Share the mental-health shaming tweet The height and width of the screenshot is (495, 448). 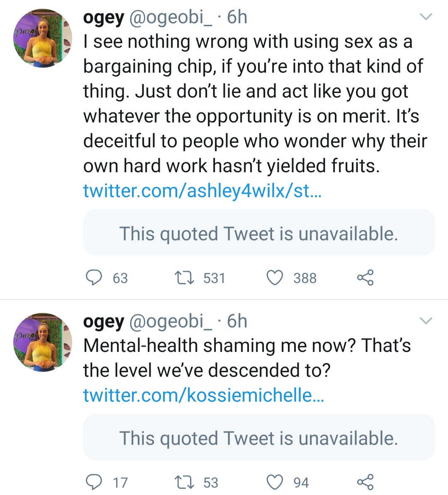tap(365, 482)
